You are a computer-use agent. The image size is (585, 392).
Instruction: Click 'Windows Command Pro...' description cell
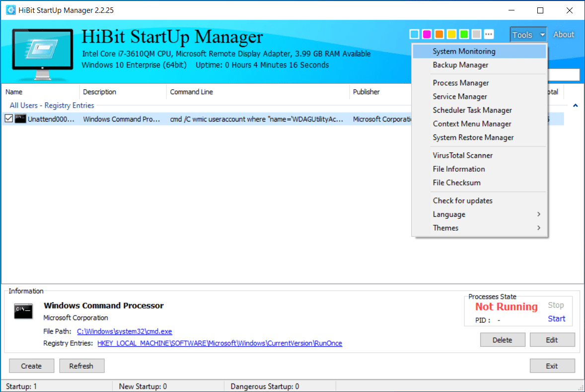pyautogui.click(x=121, y=119)
